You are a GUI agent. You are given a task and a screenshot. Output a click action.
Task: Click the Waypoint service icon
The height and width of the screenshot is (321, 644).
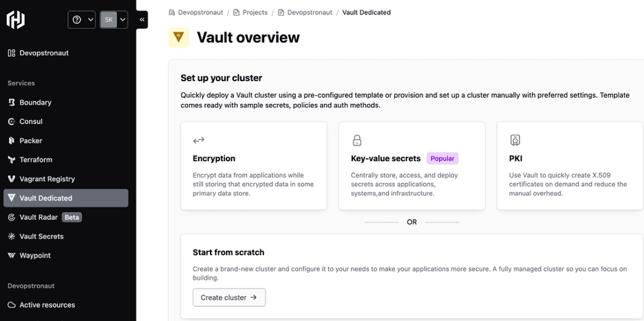pyautogui.click(x=12, y=256)
